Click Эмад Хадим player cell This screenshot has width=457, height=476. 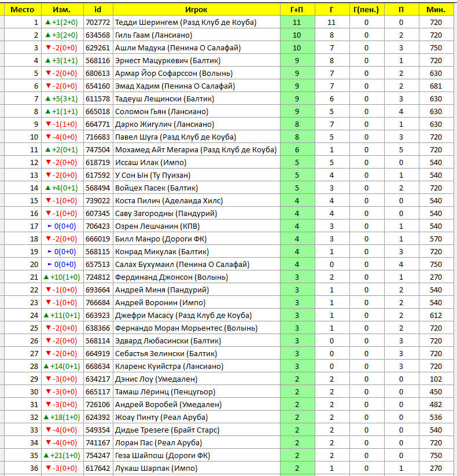pos(197,86)
